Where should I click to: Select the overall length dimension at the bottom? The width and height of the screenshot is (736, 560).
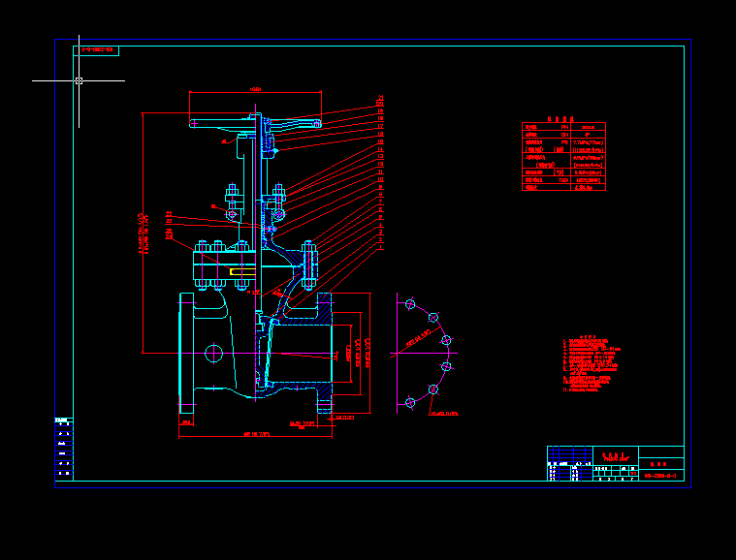tap(256, 435)
